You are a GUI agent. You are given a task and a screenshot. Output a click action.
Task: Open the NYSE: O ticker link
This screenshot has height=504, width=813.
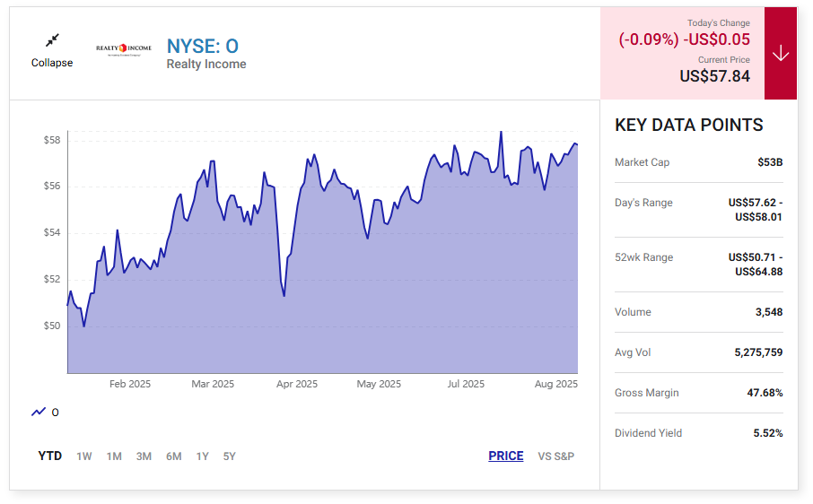click(202, 47)
